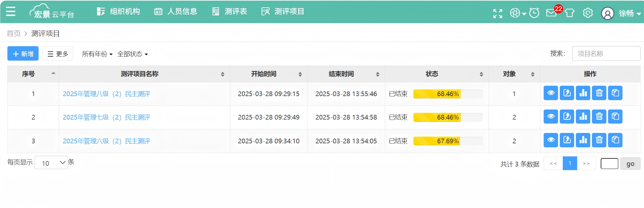Click the export icon in row 2
Image resolution: width=644 pixels, height=208 pixels.
click(567, 117)
